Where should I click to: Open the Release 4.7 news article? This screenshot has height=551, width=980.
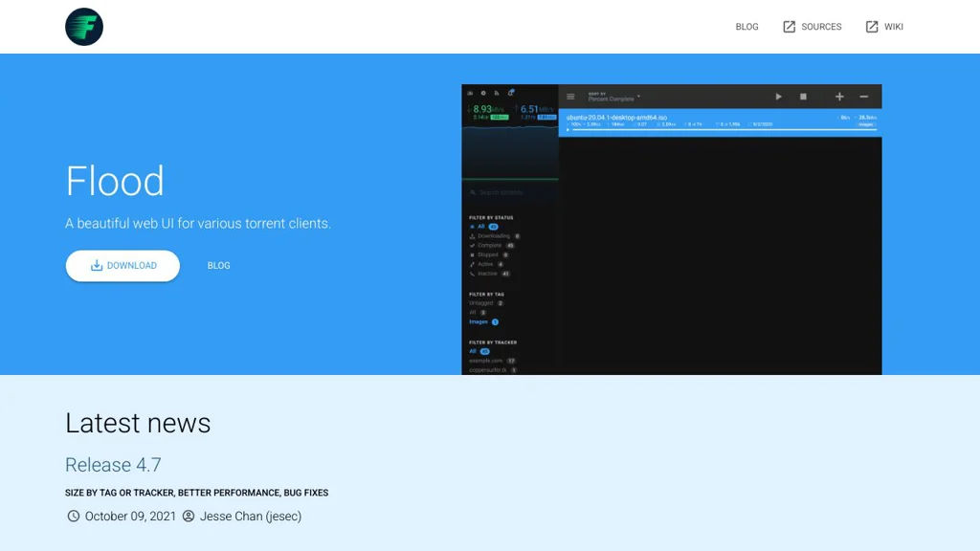coord(113,465)
